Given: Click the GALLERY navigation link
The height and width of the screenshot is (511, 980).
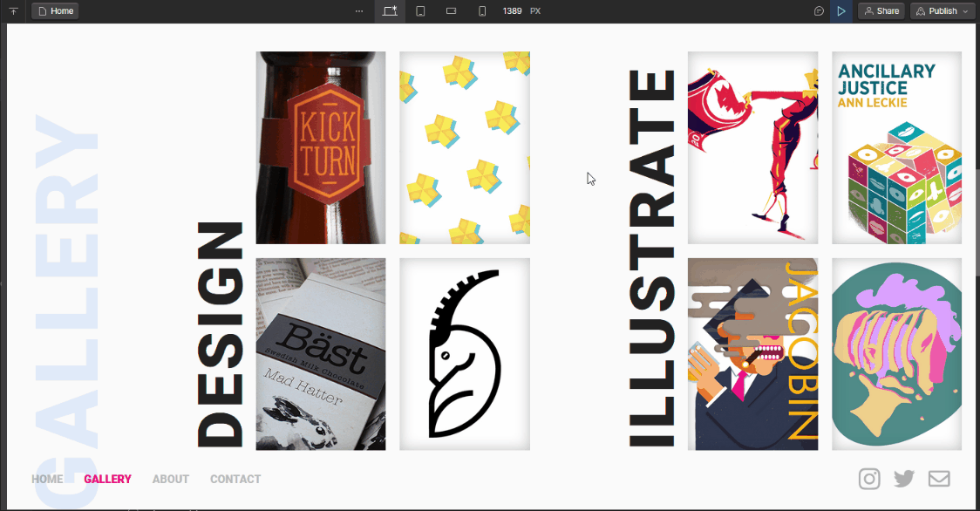Looking at the screenshot, I should coord(107,479).
